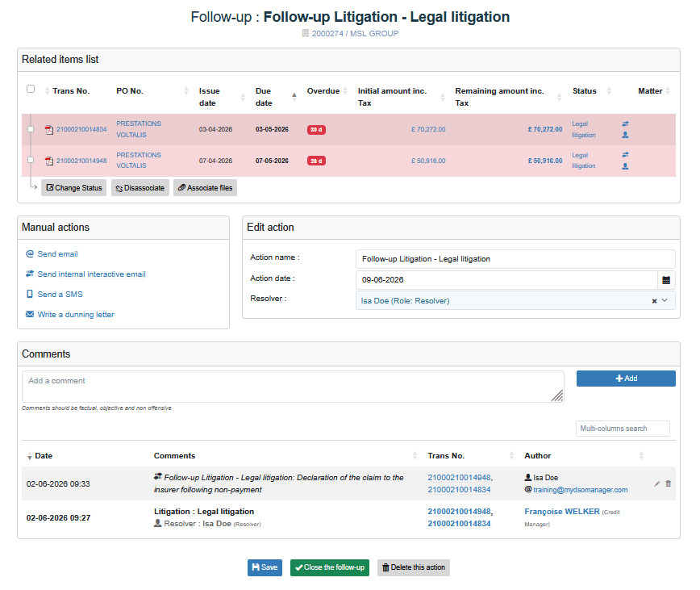Select the £ 70,272.00 remaining amount
Screen dimensions: 700x590
[545, 129]
